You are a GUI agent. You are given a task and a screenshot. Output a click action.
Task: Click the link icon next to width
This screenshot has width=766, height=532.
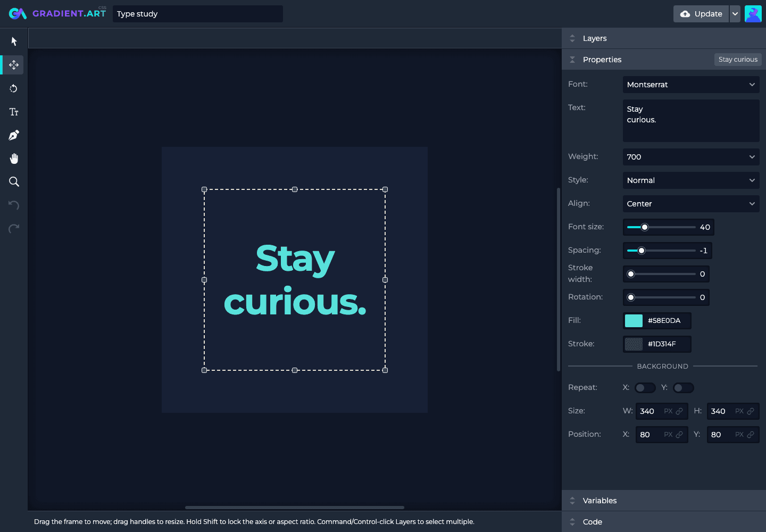click(679, 411)
